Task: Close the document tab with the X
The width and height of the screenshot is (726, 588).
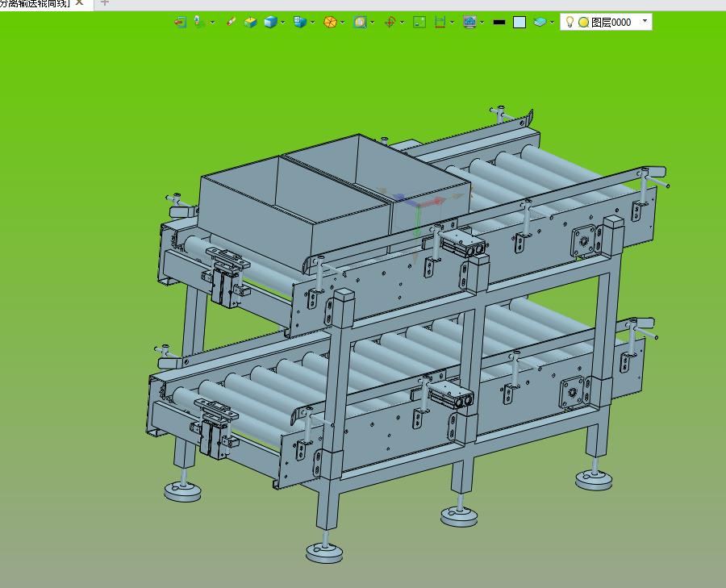Action: click(80, 2)
